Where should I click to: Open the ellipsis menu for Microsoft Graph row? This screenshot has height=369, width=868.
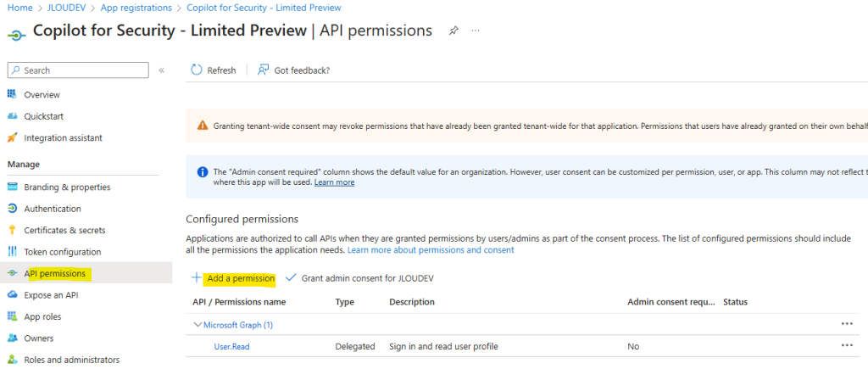pyautogui.click(x=847, y=324)
